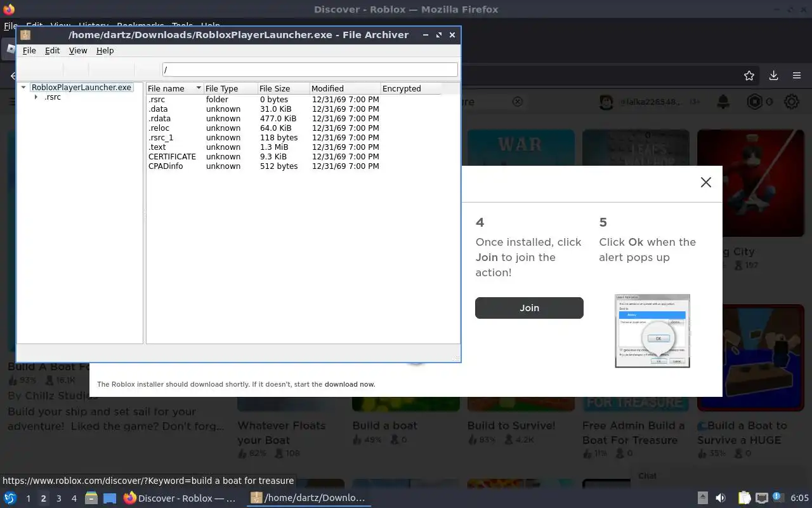Image resolution: width=812 pixels, height=508 pixels.
Task: Open the volume control tray icon
Action: click(721, 498)
